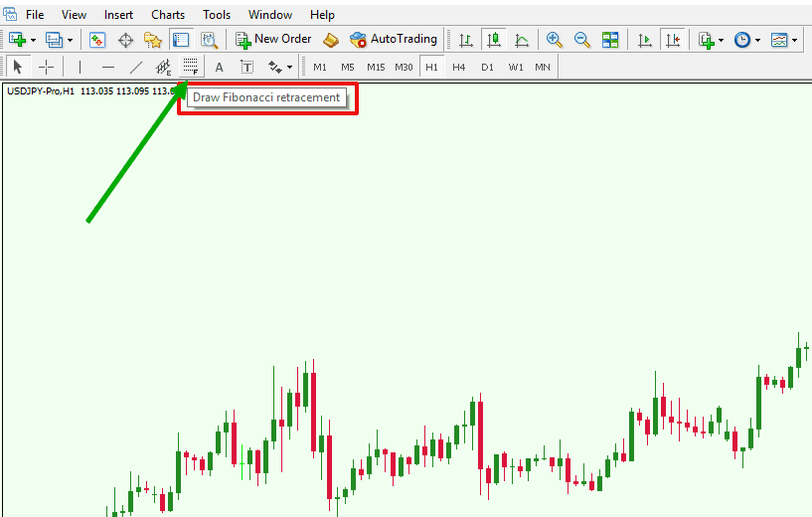812x517 pixels.
Task: Open the Indicators list icon
Action: click(x=707, y=40)
